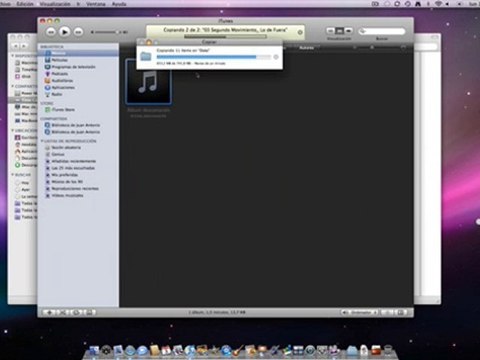Select Ayer search in Finder sidebar

point(23,189)
